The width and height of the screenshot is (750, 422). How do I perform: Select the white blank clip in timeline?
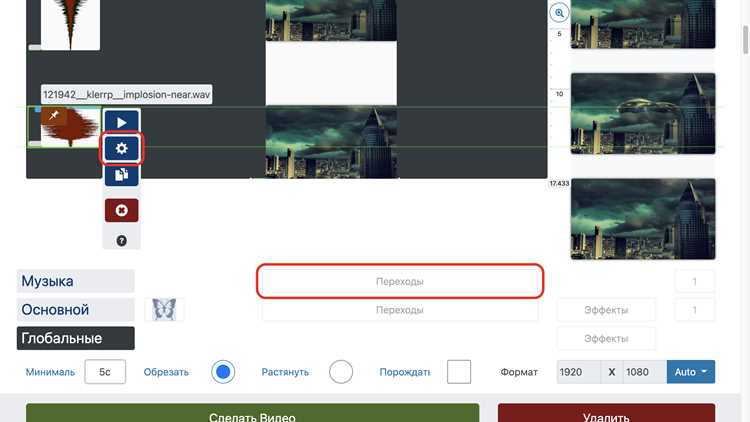click(x=331, y=73)
